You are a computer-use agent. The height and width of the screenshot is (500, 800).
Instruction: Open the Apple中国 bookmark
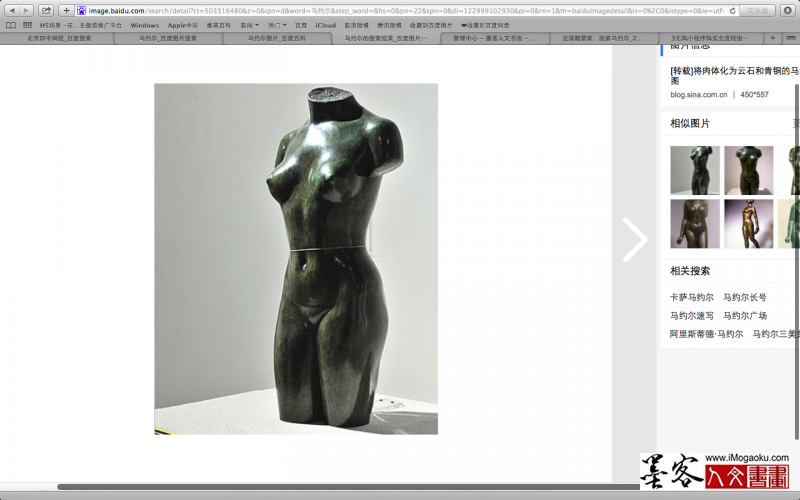(183, 25)
